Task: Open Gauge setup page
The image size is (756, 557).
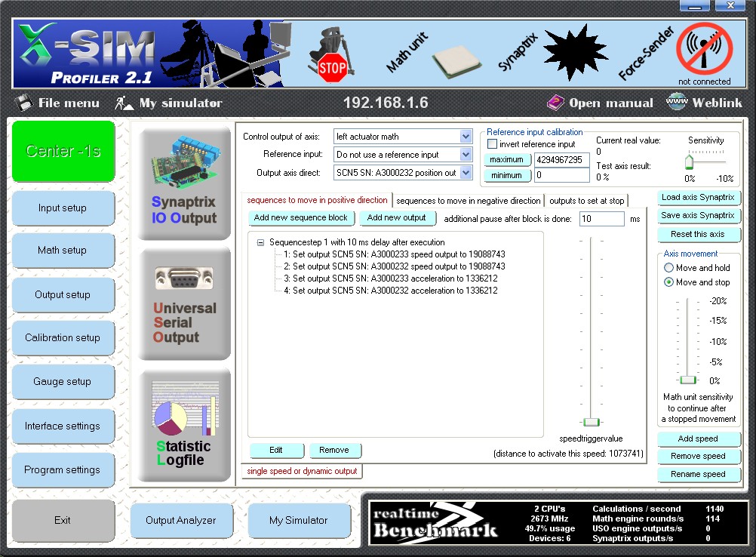Action: tap(63, 381)
